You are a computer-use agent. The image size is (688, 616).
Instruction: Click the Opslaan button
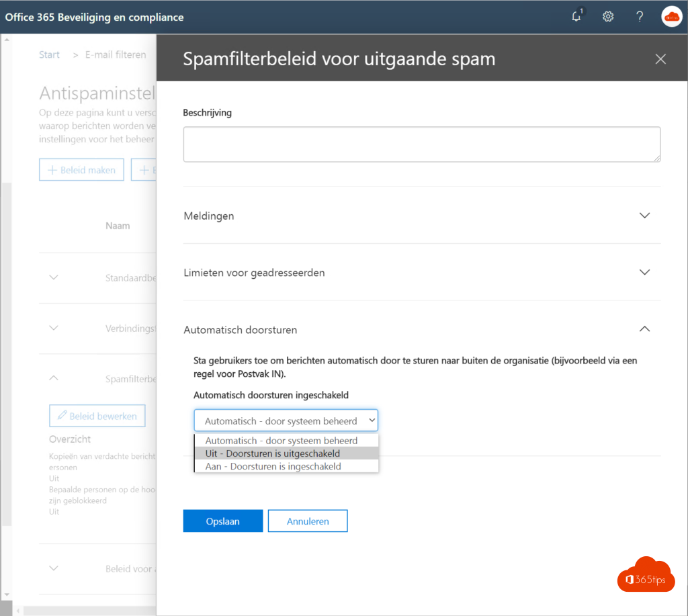222,521
